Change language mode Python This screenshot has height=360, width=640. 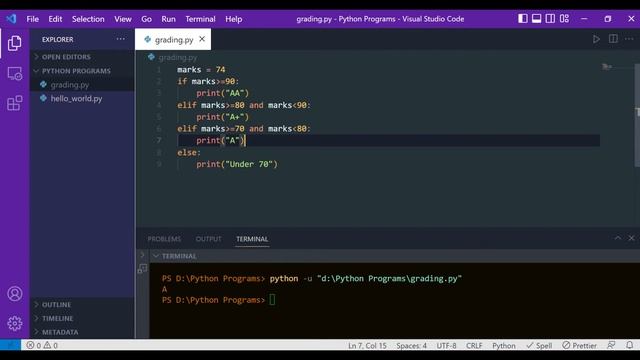(x=504, y=345)
